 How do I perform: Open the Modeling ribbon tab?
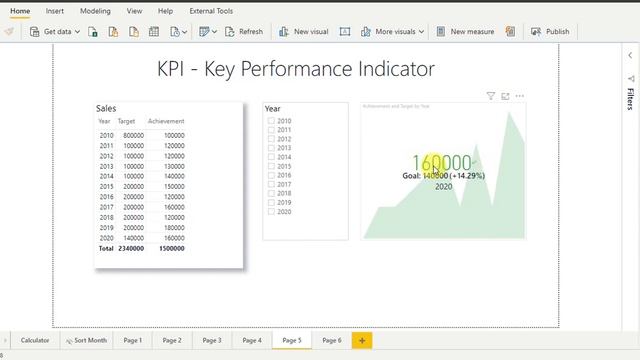tap(95, 11)
